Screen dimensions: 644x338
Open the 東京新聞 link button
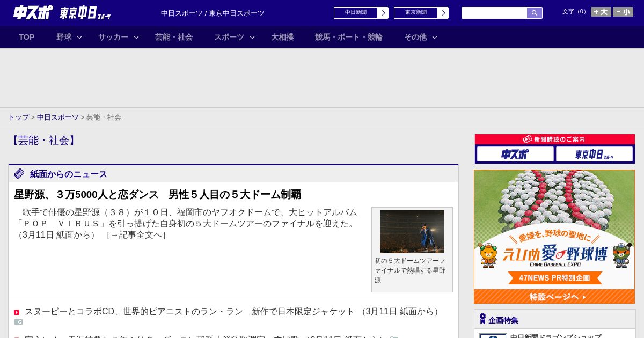(x=416, y=13)
